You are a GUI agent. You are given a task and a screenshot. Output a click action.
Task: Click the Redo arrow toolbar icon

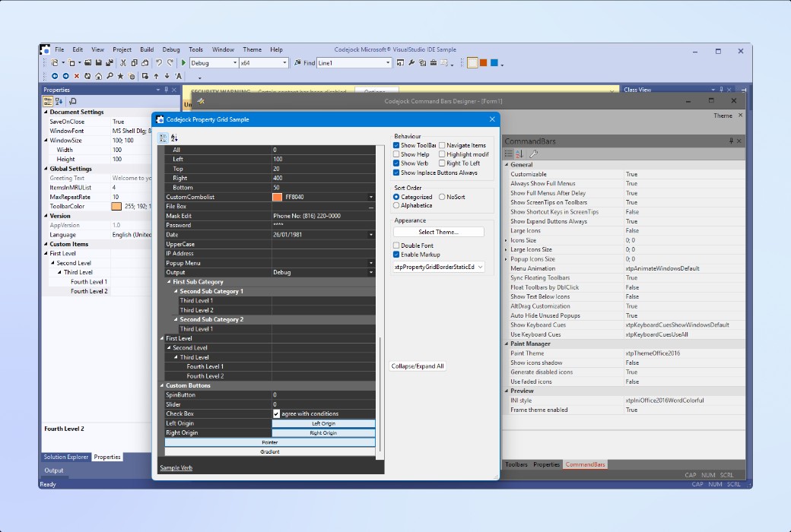click(170, 63)
